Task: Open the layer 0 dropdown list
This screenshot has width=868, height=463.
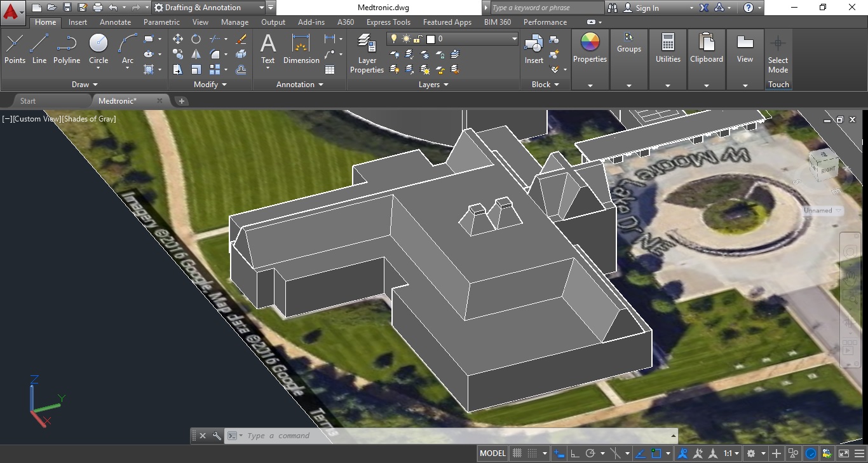Action: click(452, 39)
